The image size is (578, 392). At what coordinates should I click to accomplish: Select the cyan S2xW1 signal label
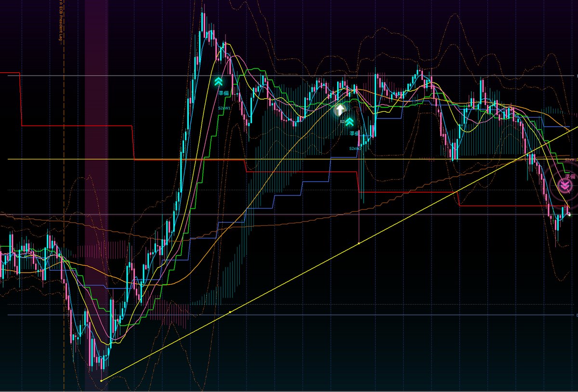(x=224, y=108)
